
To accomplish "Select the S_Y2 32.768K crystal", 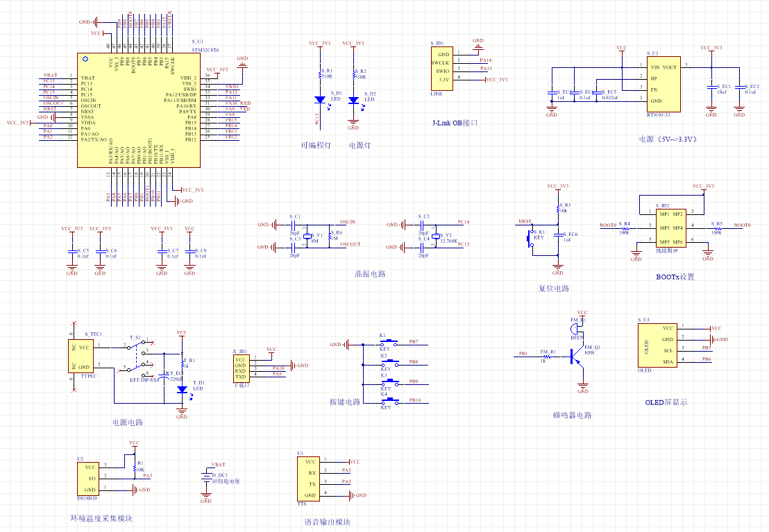I will tap(436, 236).
